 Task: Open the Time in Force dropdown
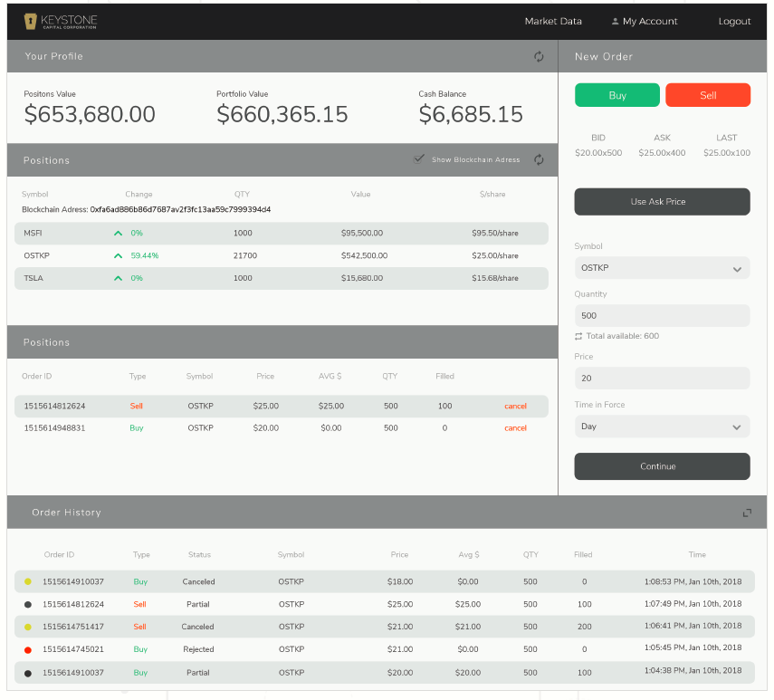662,427
